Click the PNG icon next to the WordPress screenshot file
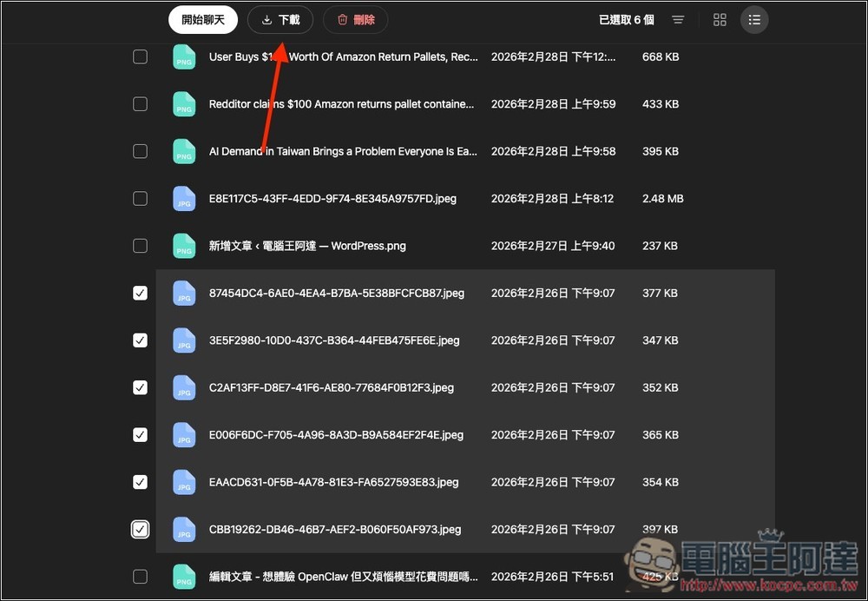The height and width of the screenshot is (601, 868). tap(184, 246)
